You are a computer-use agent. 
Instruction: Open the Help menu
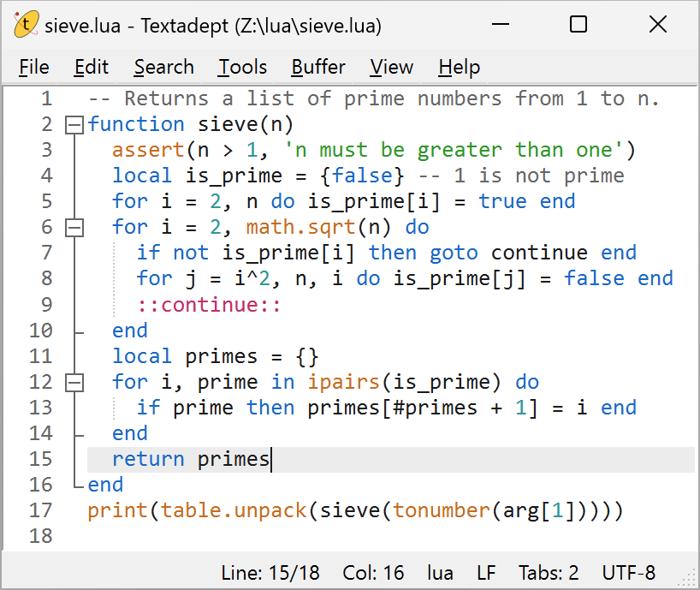coord(459,67)
